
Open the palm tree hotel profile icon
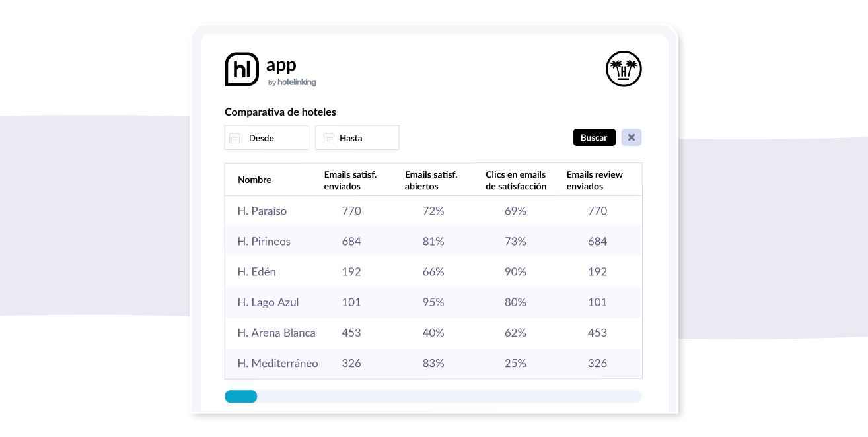(624, 69)
